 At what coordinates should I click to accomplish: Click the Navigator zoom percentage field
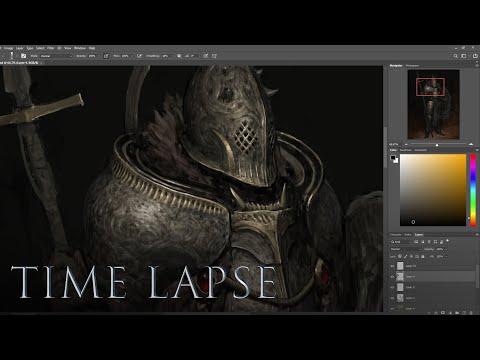click(x=394, y=144)
